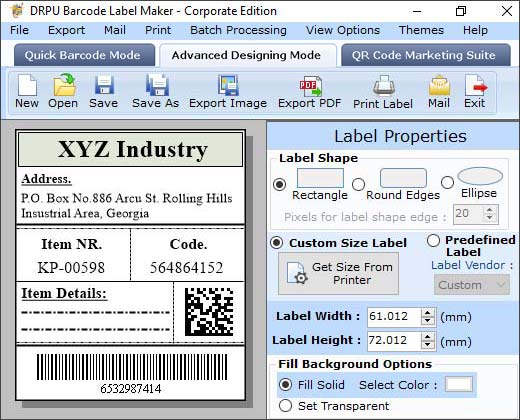Open the Label Vendor Custom dropdown
Screen dimensions: 520x420
pyautogui.click(x=472, y=285)
